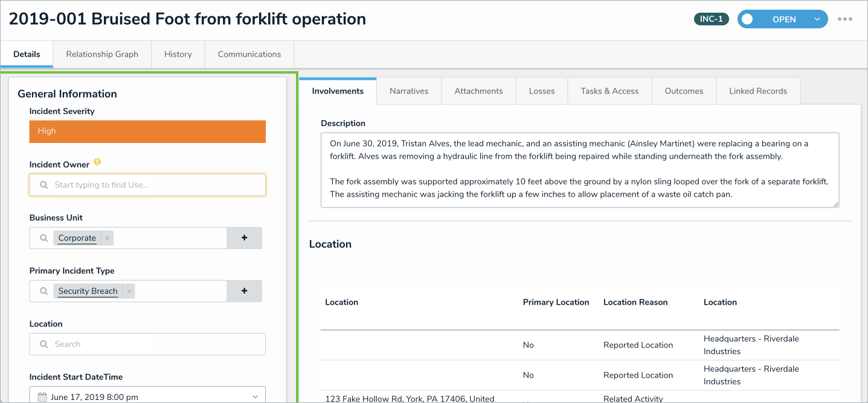Click the search icon in Location field
This screenshot has width=868, height=403.
43,344
